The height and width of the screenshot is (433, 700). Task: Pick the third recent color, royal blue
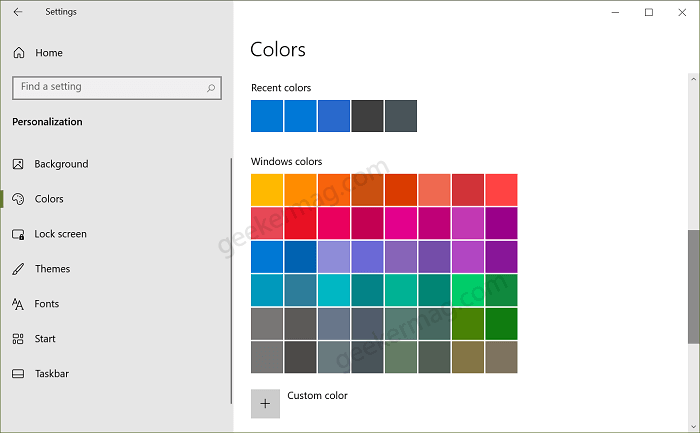(x=334, y=116)
